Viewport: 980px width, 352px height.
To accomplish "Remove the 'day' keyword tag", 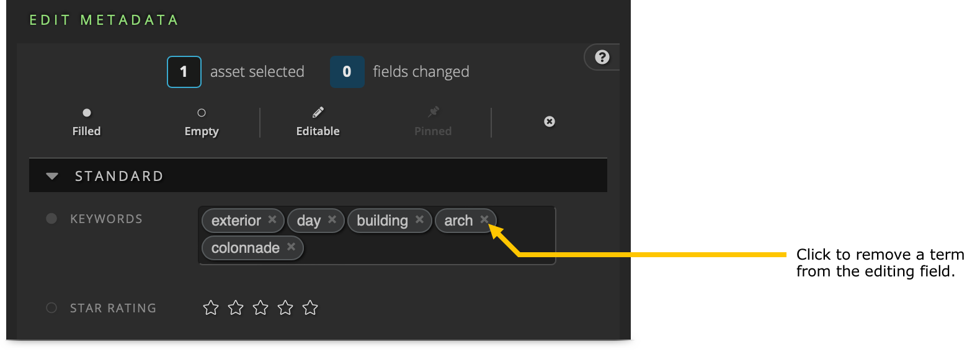I will pos(332,219).
